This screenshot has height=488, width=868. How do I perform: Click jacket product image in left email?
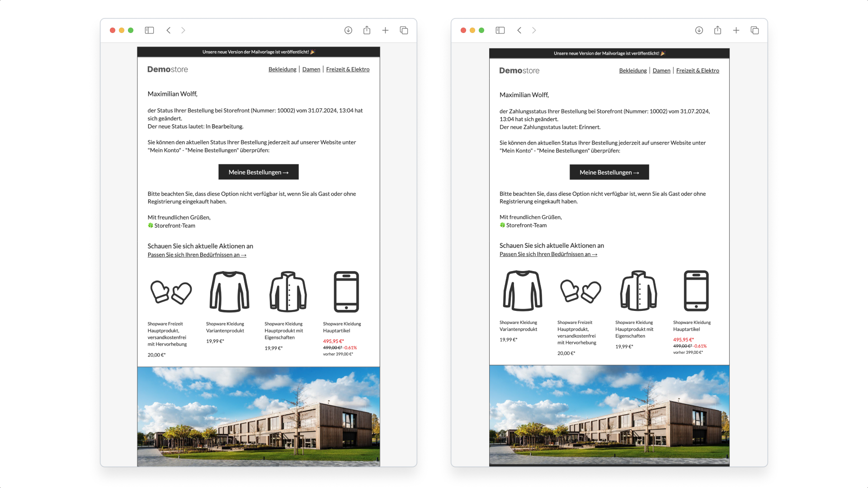tap(288, 292)
